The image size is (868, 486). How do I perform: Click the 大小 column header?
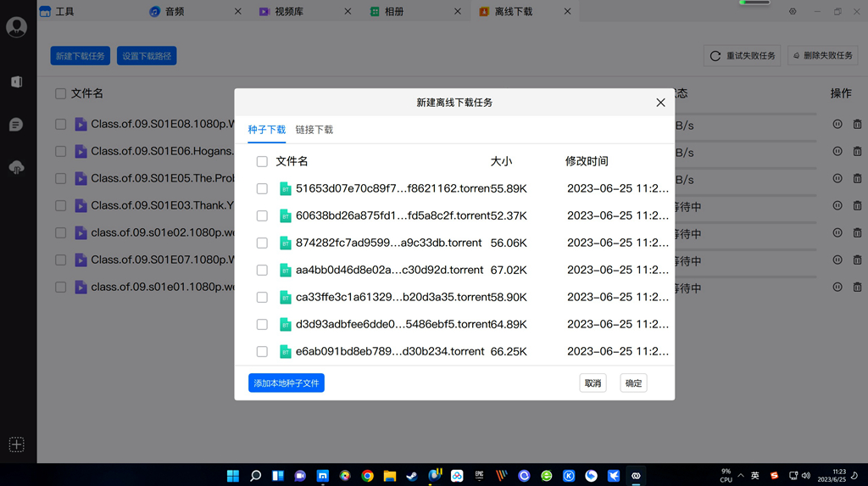501,161
